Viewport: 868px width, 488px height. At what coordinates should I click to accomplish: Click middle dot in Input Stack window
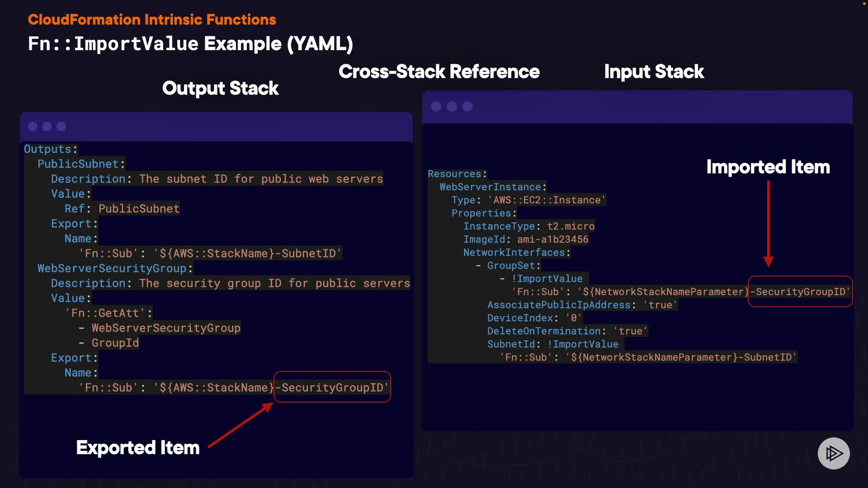452,106
